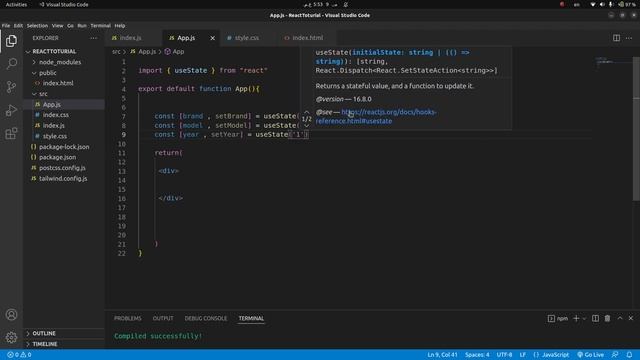Click the editor vertical scrollbar

click(636, 129)
